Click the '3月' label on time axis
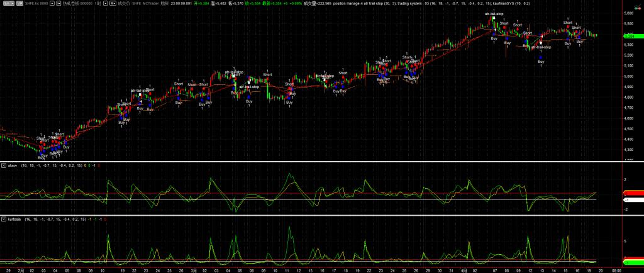644x273 pixels. click(194, 270)
